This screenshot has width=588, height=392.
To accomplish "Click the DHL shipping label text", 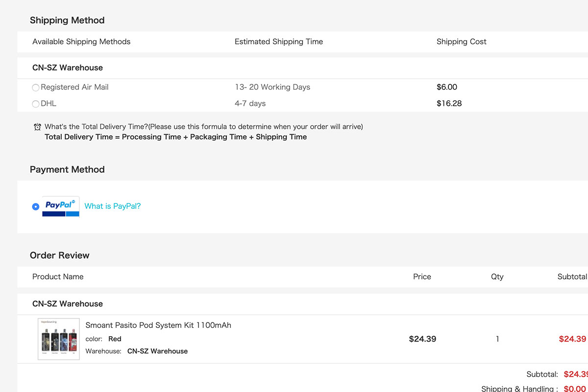I will pyautogui.click(x=49, y=104).
